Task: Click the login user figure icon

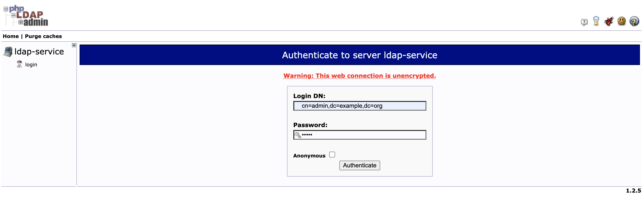Action: tap(19, 64)
